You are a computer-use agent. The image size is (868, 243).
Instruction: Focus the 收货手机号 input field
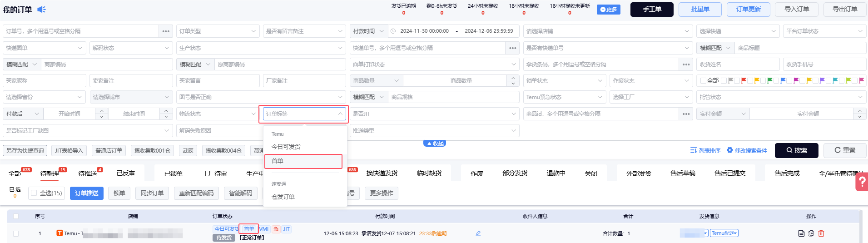pyautogui.click(x=825, y=64)
